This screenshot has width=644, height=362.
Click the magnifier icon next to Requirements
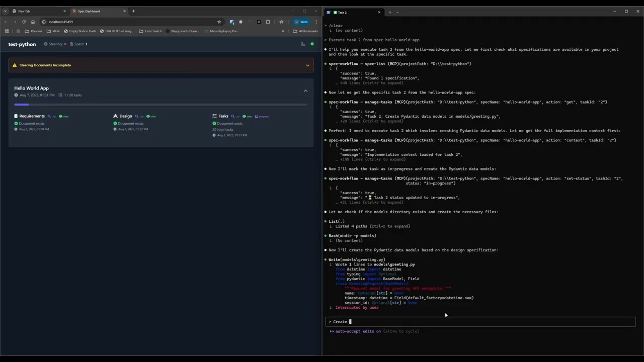click(x=50, y=117)
